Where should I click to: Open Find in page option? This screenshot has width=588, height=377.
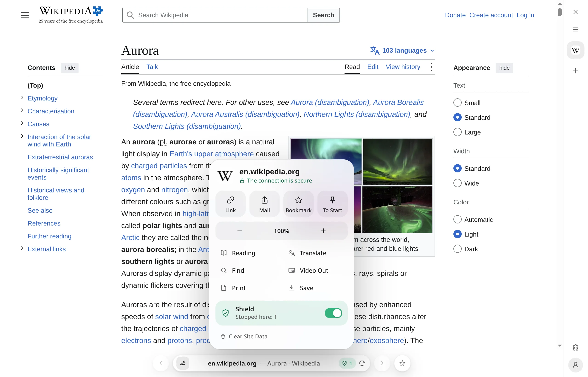click(233, 270)
